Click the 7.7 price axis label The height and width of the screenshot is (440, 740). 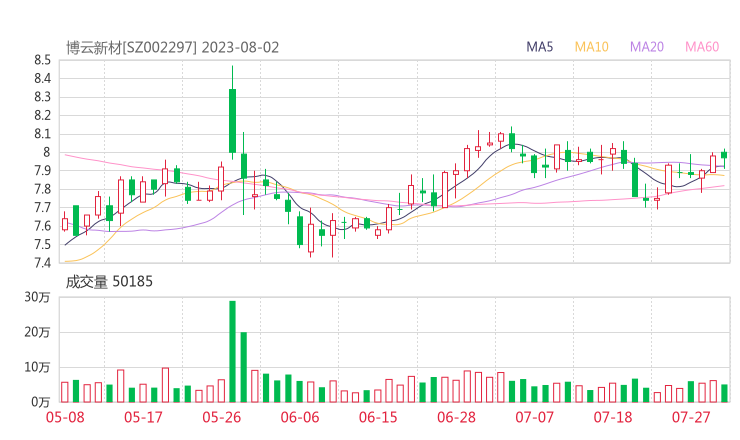coord(42,208)
